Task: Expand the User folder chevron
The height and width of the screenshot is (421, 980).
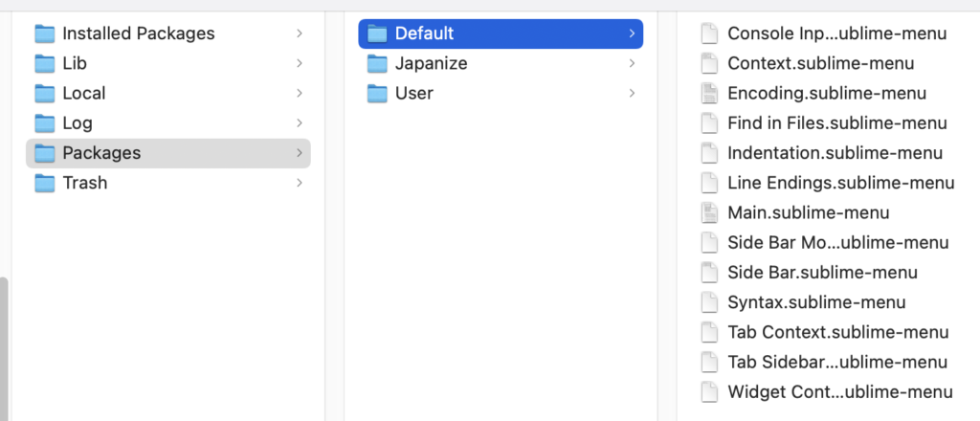Action: pyautogui.click(x=632, y=93)
